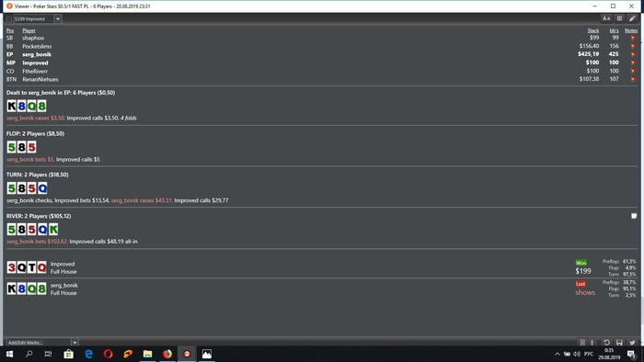Open the Action Center notifications icon
Viewport: 644px width, 362px height.
[631, 354]
